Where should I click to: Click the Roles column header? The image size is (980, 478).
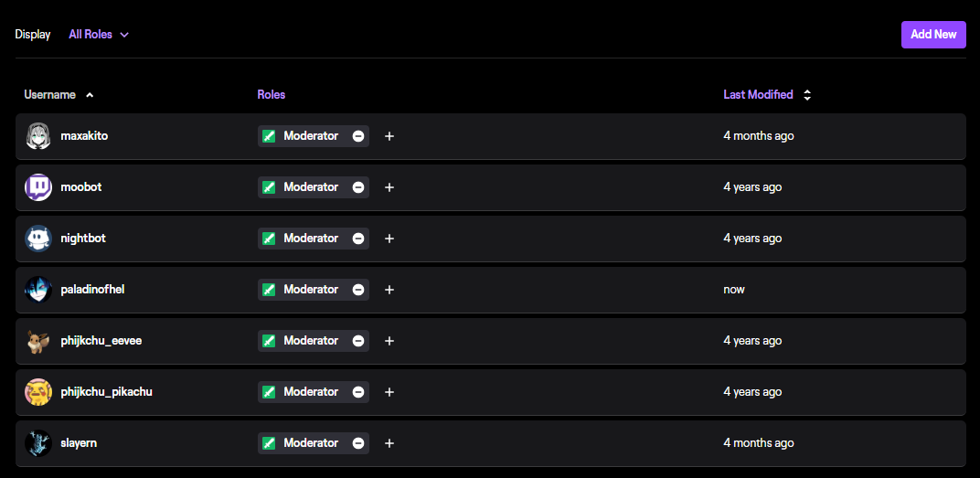272,95
